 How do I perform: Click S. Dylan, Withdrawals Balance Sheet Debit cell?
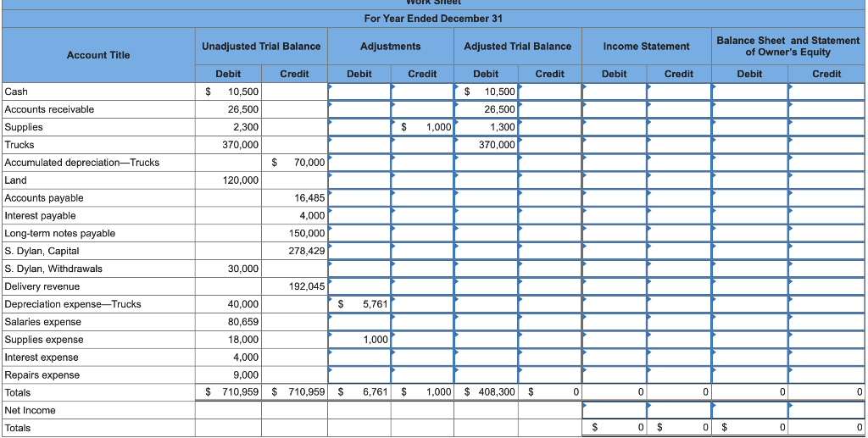pyautogui.click(x=749, y=269)
